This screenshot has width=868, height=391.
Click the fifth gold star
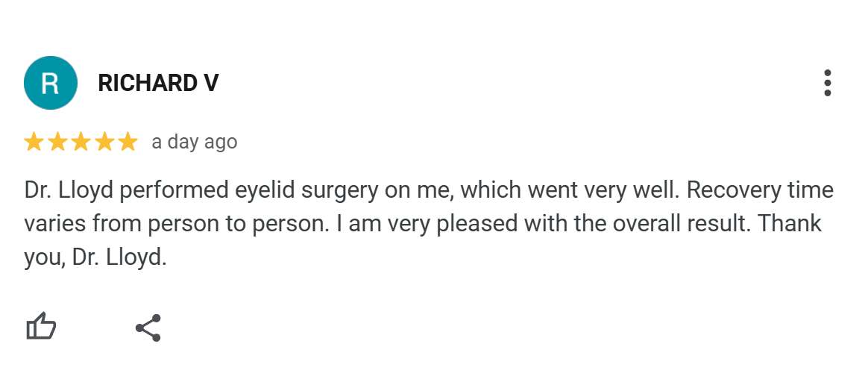pos(128,142)
